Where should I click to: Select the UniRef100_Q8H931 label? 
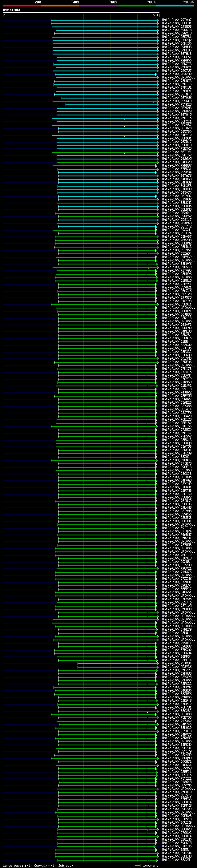(x=176, y=138)
